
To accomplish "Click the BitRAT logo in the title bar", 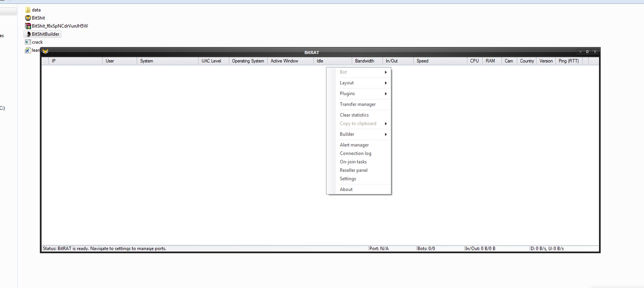I will pyautogui.click(x=45, y=52).
